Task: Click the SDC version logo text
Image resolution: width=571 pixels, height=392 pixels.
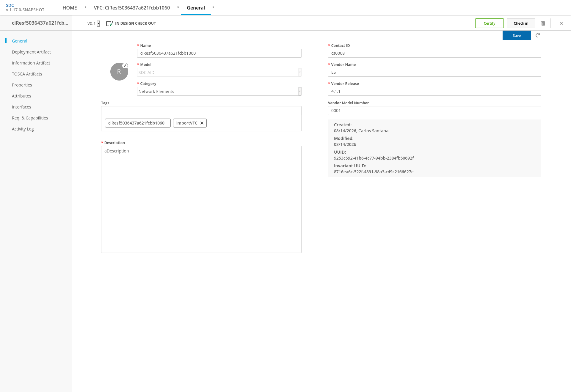Action: click(x=25, y=7)
